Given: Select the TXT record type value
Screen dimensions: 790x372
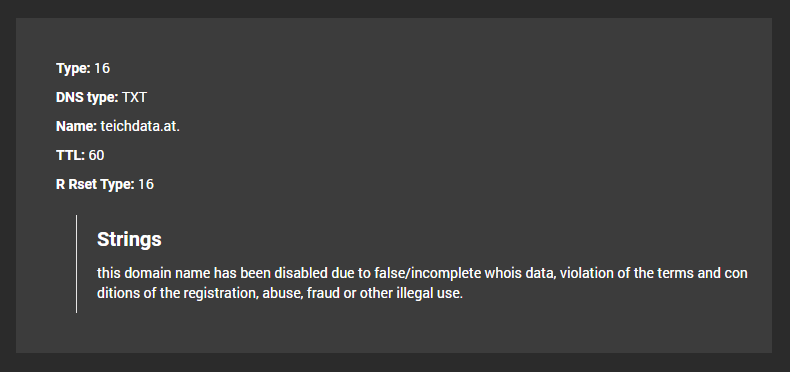Looking at the screenshot, I should click(134, 97).
